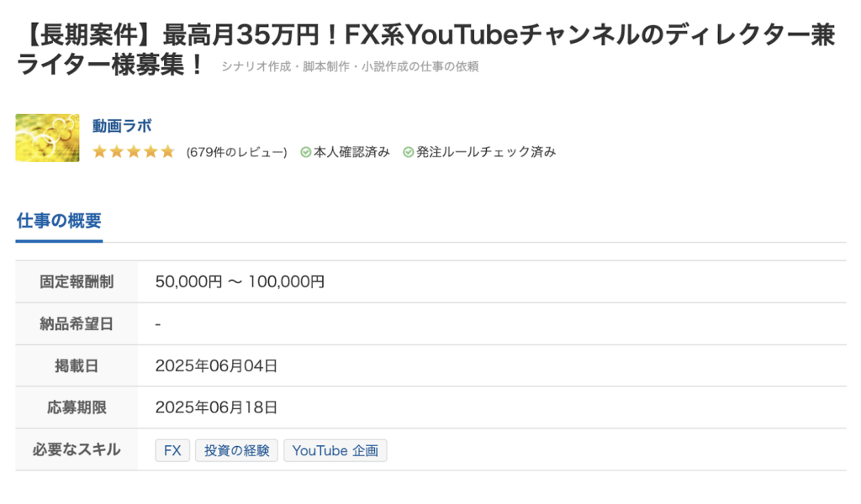Open the 動画ラボ client profile link
This screenshot has height=504, width=861.
[122, 126]
